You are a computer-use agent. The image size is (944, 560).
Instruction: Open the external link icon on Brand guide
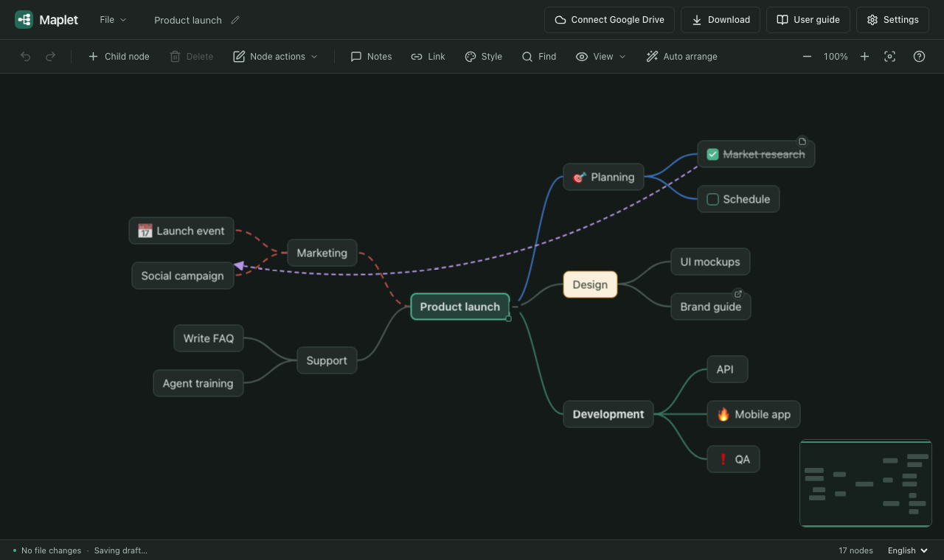(738, 293)
